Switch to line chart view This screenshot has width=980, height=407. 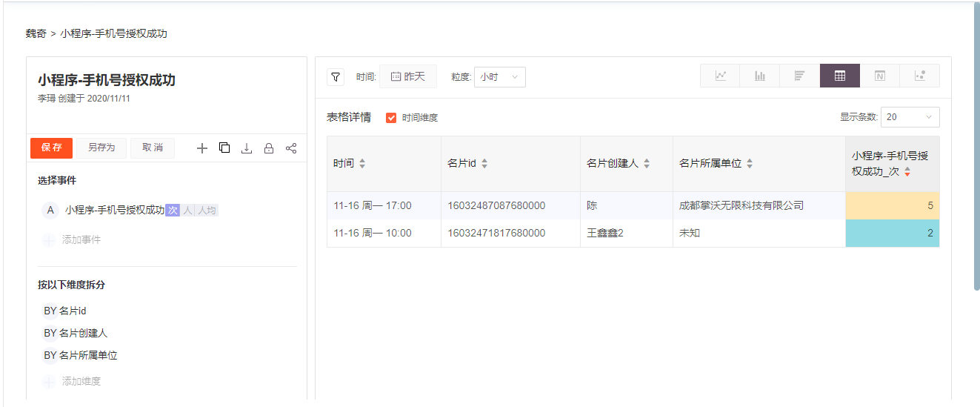tap(721, 76)
